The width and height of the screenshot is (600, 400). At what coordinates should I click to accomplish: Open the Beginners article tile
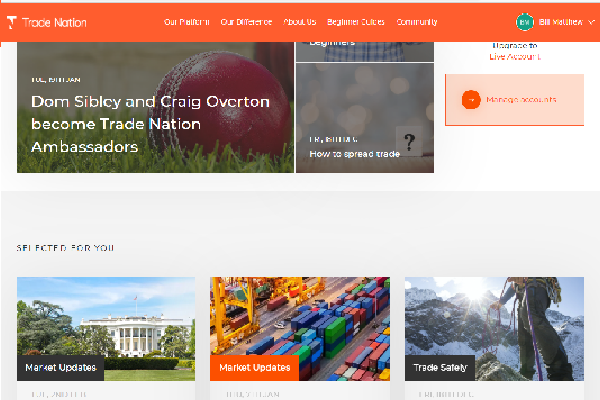pyautogui.click(x=365, y=52)
